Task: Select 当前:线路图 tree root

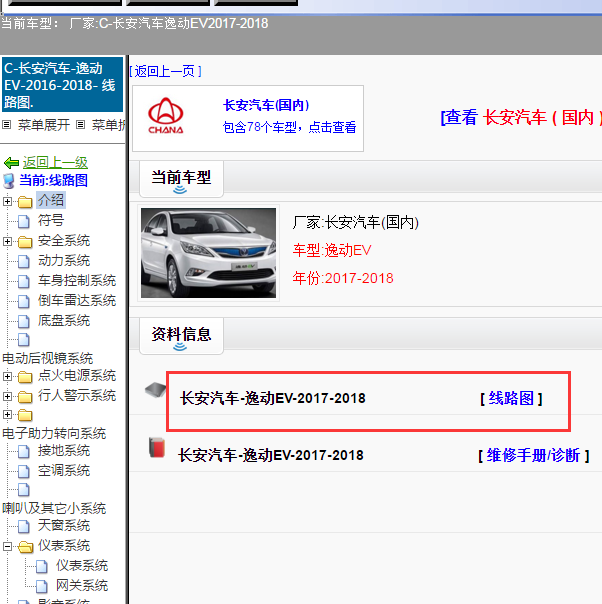Action: tap(54, 180)
